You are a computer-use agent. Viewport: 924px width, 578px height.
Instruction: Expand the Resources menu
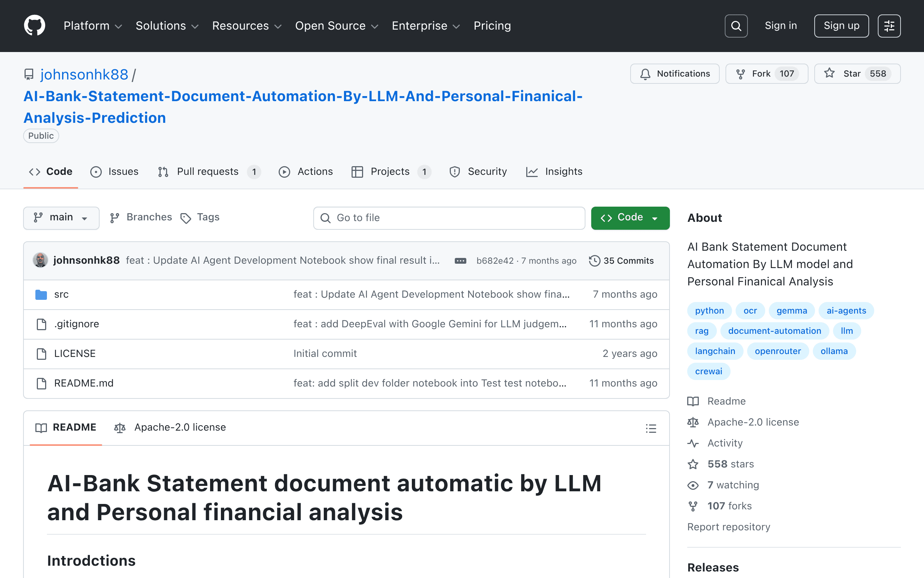pos(247,26)
